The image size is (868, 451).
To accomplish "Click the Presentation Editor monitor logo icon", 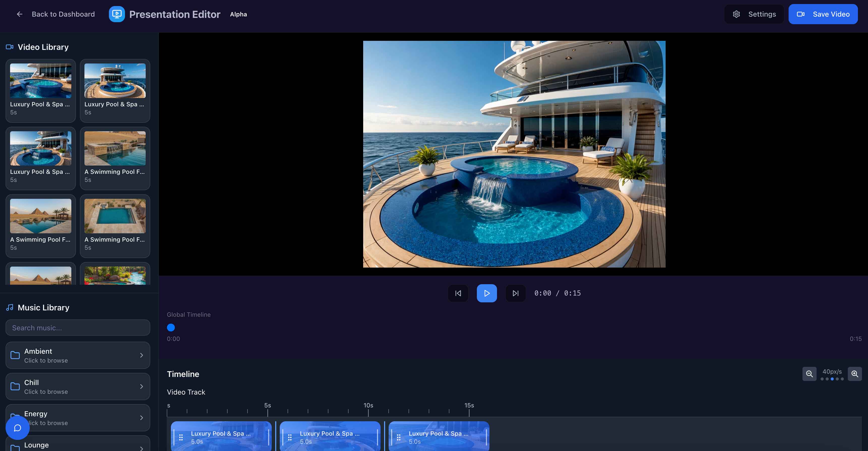I will click(x=116, y=14).
